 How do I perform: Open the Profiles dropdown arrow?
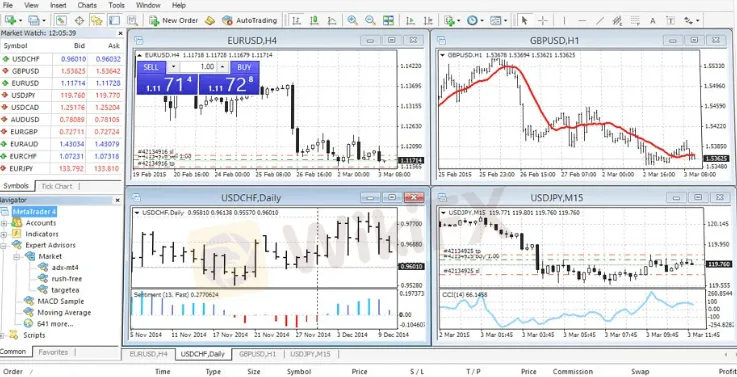pyautogui.click(x=44, y=21)
